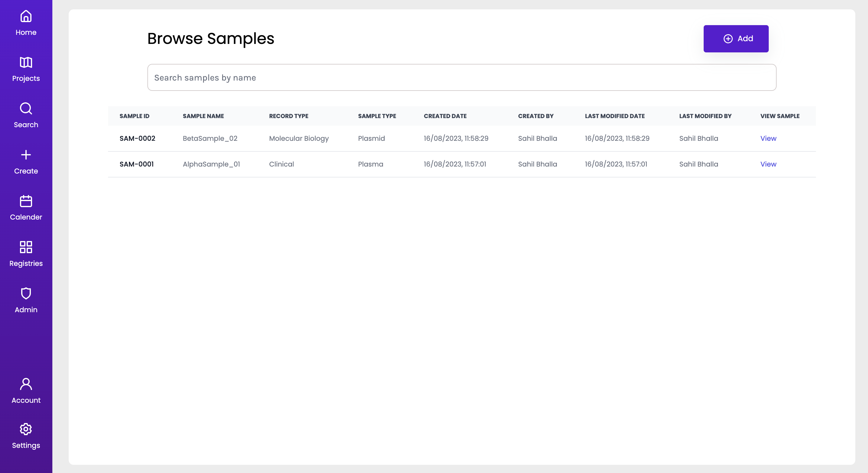Click the Clinical record type cell
Viewport: 868px width, 473px height.
281,164
